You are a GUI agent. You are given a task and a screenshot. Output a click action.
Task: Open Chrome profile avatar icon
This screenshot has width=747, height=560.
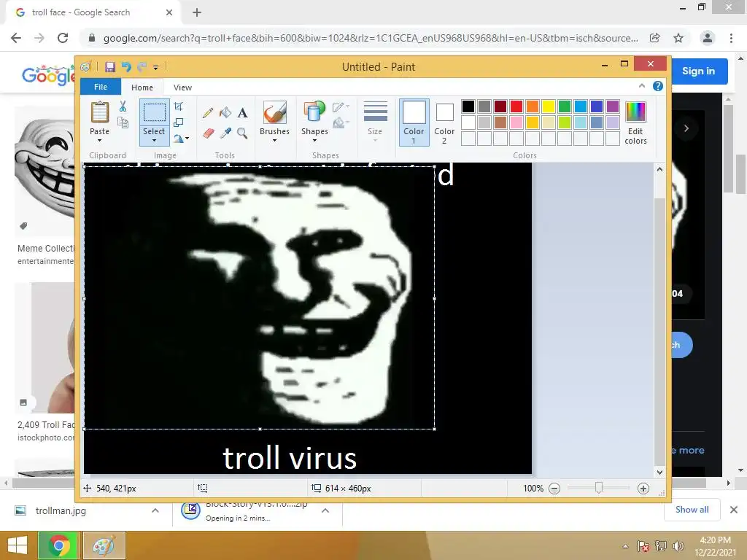click(x=708, y=38)
